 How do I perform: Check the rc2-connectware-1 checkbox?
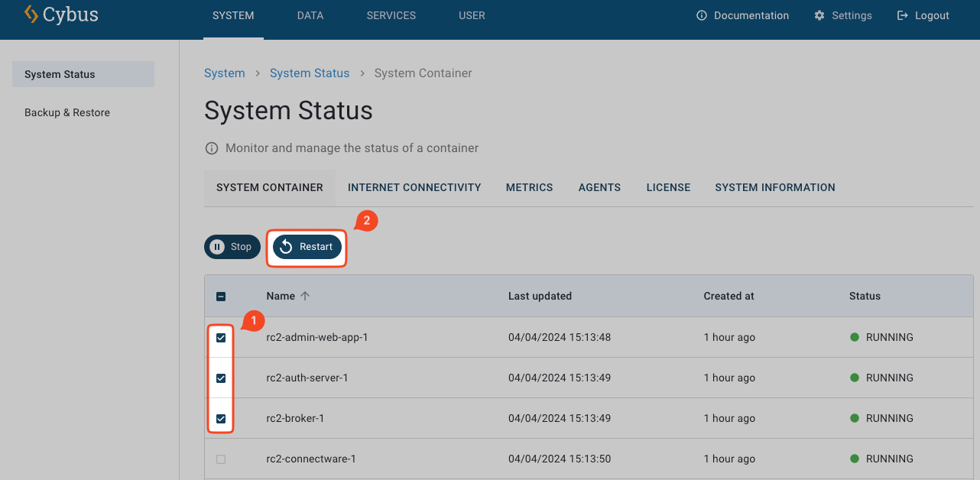[x=221, y=459]
